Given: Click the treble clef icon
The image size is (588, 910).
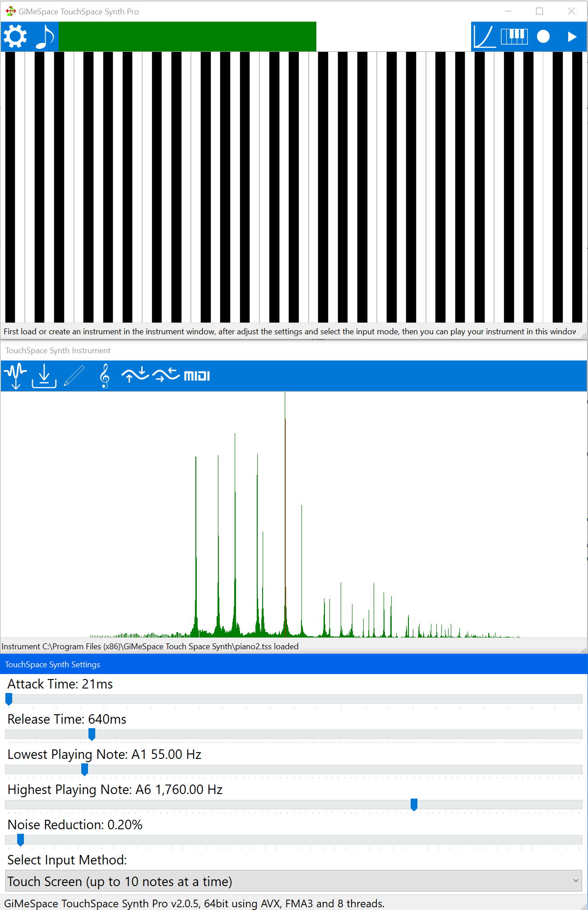Looking at the screenshot, I should click(x=104, y=375).
